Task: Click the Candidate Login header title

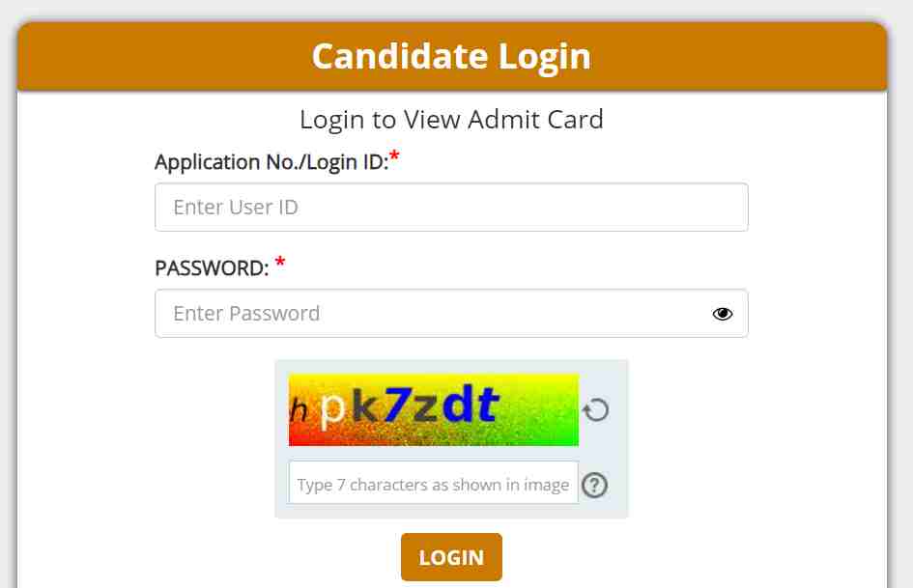Action: pos(451,56)
